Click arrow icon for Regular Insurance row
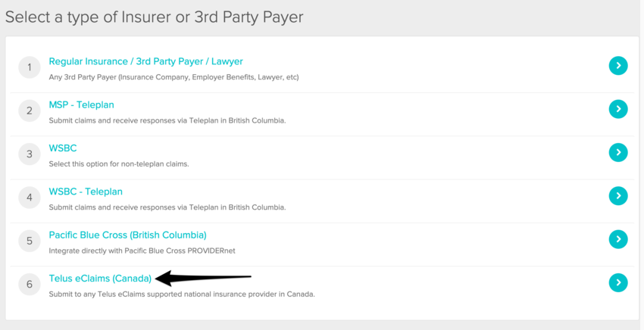This screenshot has width=644, height=330. (x=618, y=66)
